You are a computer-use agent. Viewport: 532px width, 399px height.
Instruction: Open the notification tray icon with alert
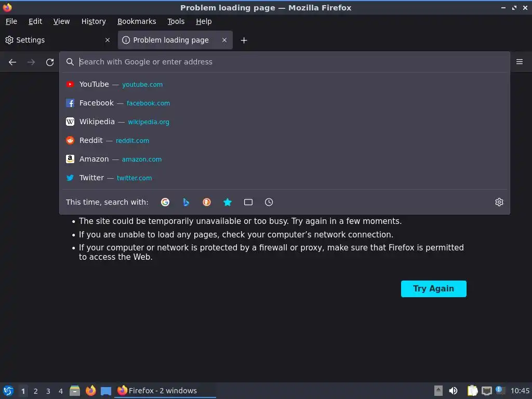pos(500,390)
